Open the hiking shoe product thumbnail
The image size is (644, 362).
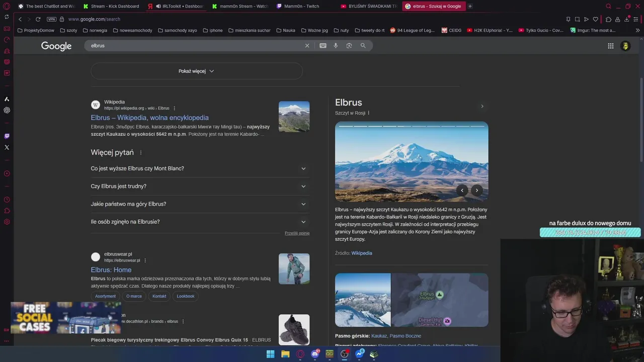294,330
